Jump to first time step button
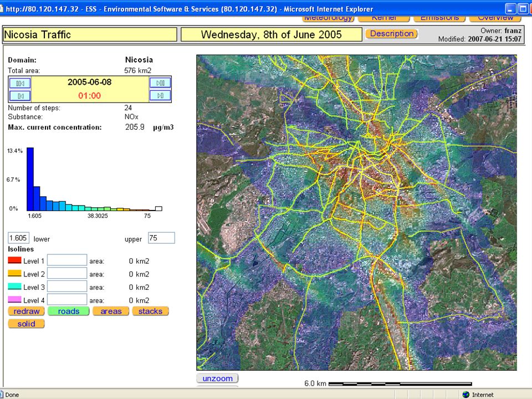 [x=20, y=83]
